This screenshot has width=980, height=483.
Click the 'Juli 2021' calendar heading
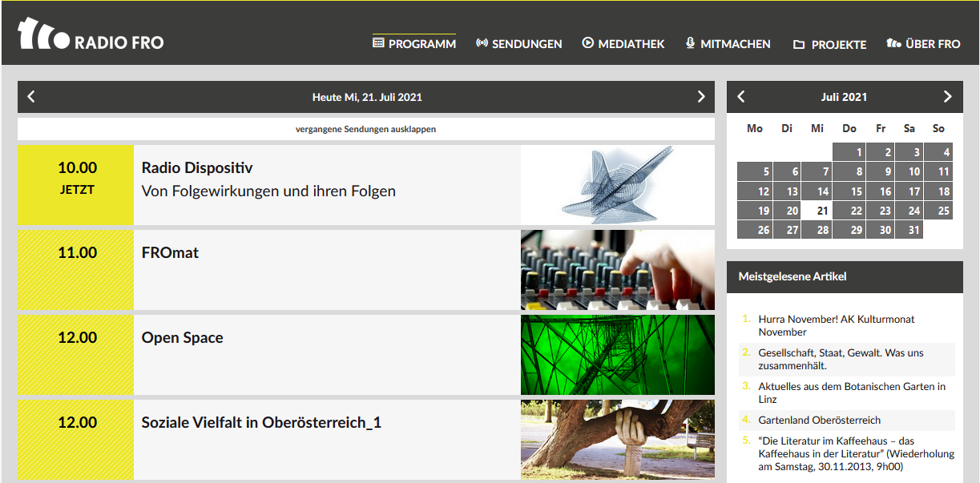[x=844, y=97]
